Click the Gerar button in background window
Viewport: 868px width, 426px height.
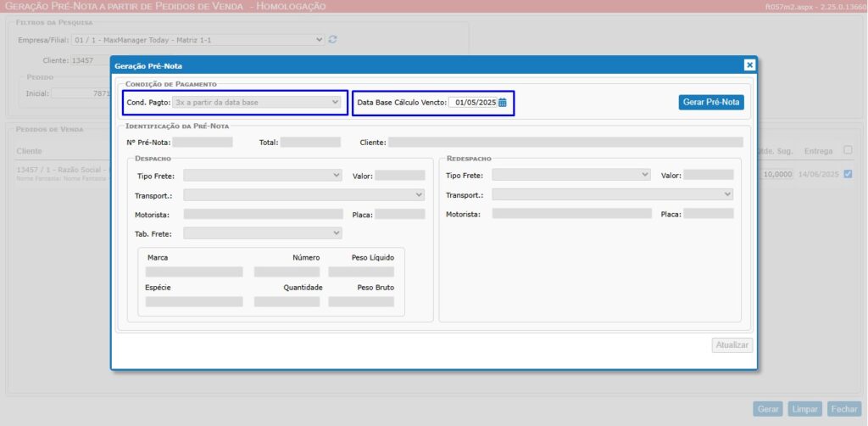(x=768, y=409)
